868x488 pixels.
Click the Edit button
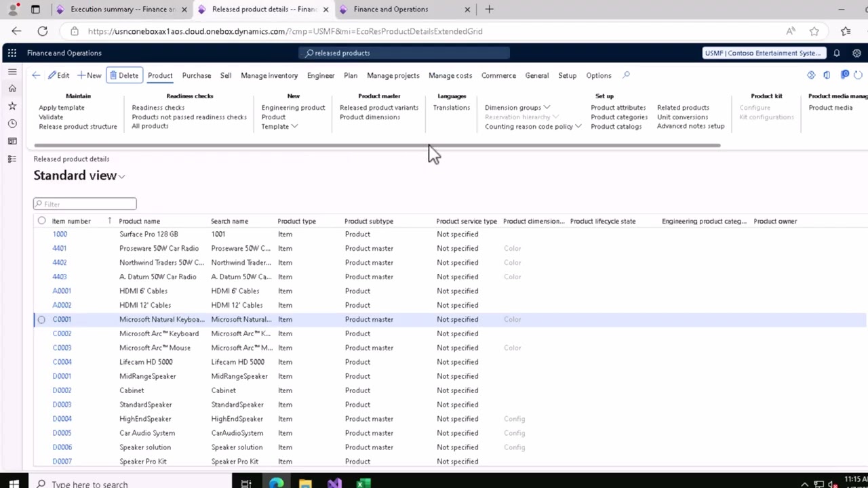(59, 75)
